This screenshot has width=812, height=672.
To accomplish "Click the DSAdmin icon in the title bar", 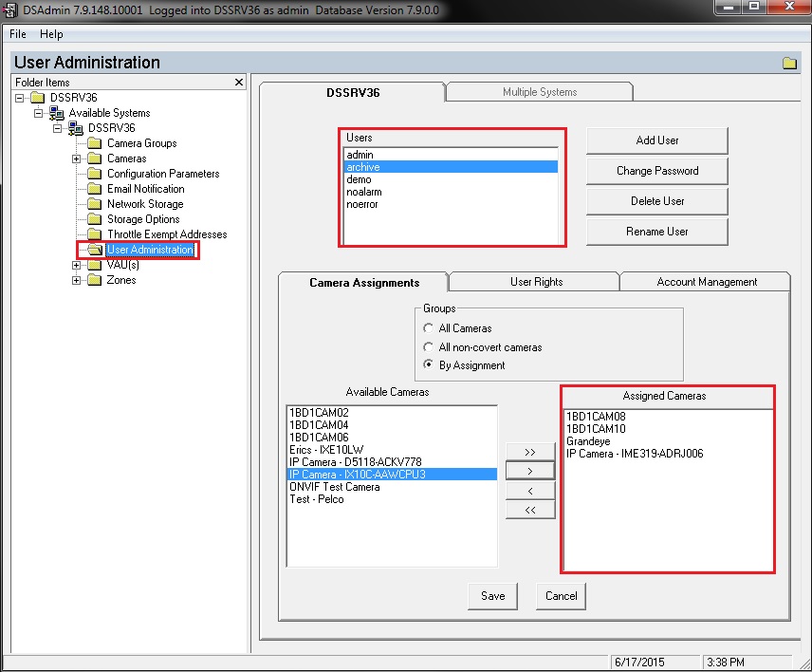I will point(9,9).
